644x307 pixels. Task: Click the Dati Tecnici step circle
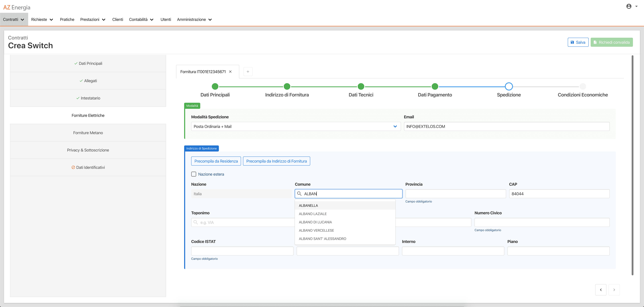point(361,86)
